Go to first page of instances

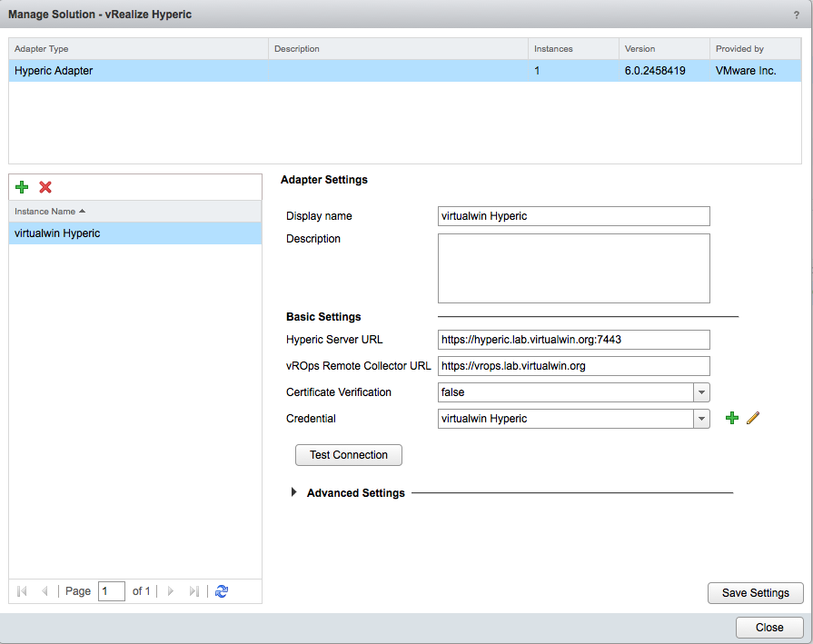[x=22, y=591]
